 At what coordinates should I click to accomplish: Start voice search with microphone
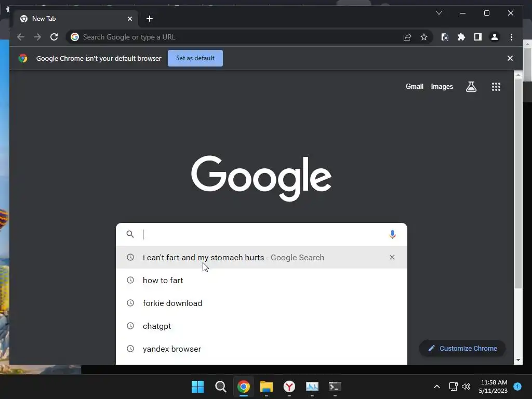392,234
